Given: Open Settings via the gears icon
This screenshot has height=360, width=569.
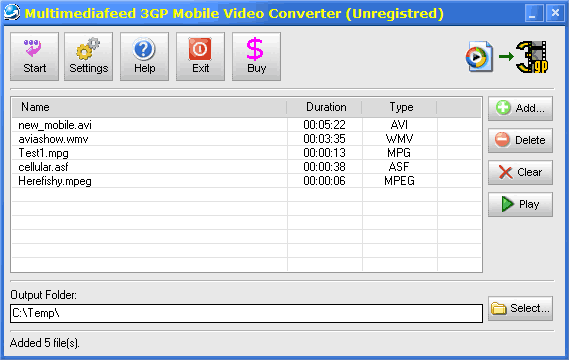Looking at the screenshot, I should (x=88, y=48).
